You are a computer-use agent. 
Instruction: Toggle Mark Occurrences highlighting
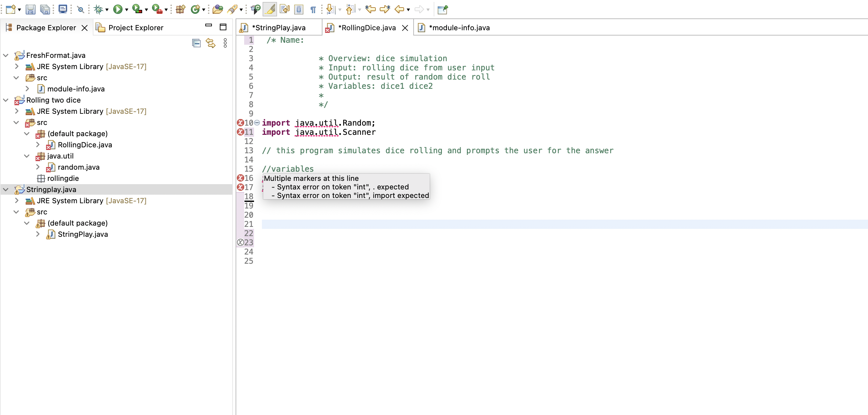pos(269,9)
